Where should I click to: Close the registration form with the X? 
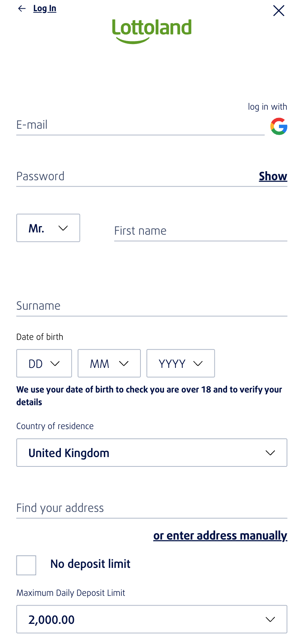(x=279, y=11)
